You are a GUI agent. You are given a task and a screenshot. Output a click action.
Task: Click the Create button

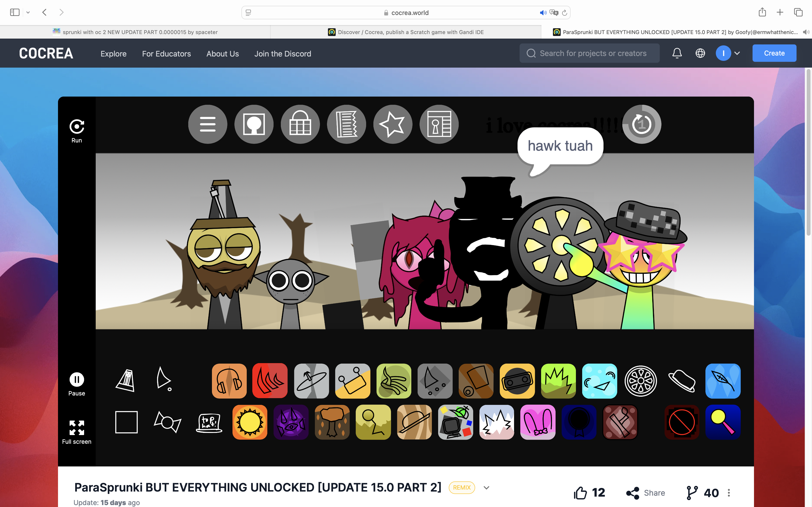[774, 53]
